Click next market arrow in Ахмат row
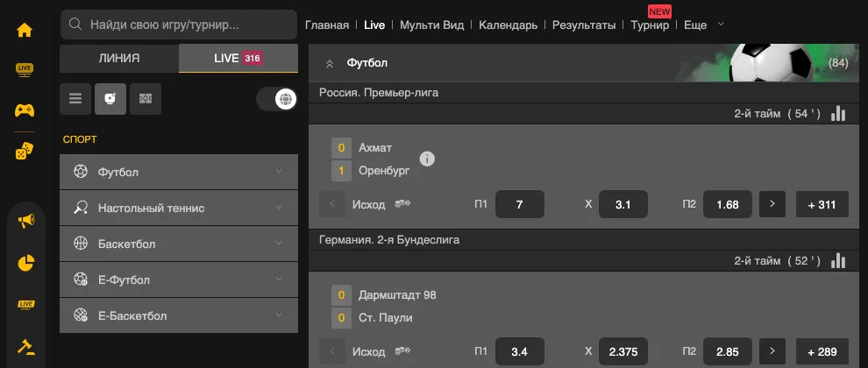 click(x=772, y=204)
